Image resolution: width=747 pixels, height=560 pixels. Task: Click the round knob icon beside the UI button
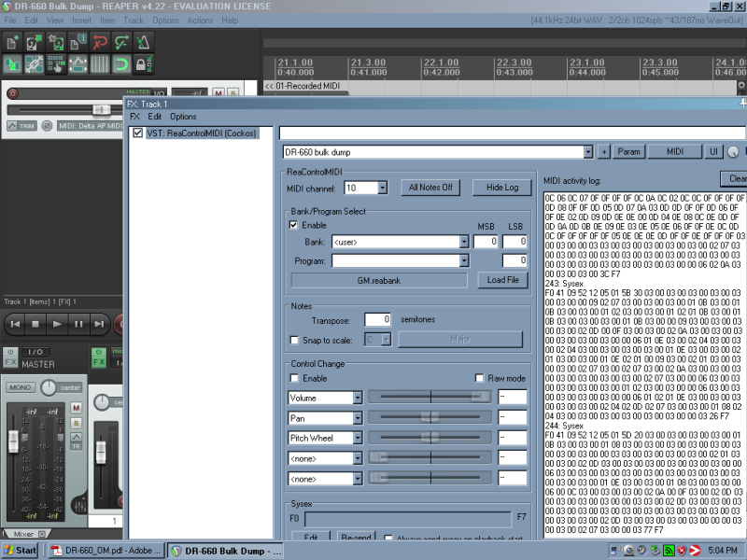(x=733, y=152)
